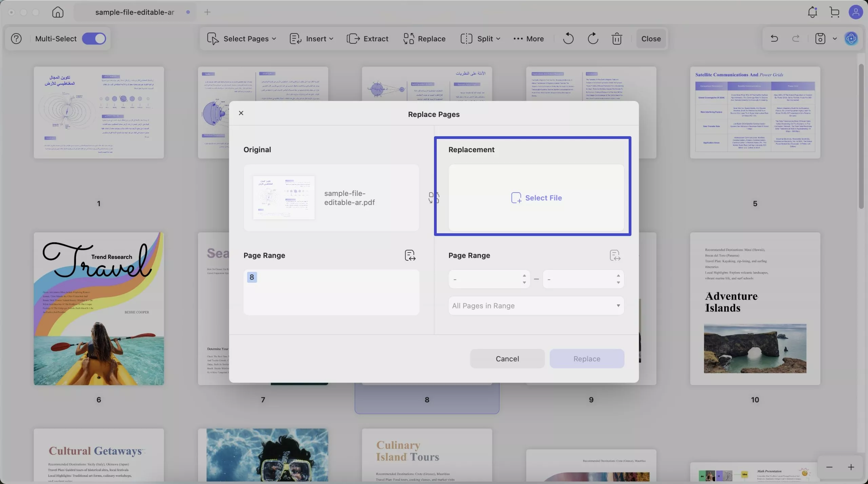Click the Original Page Range input field
This screenshot has width=868, height=484.
click(x=331, y=292)
